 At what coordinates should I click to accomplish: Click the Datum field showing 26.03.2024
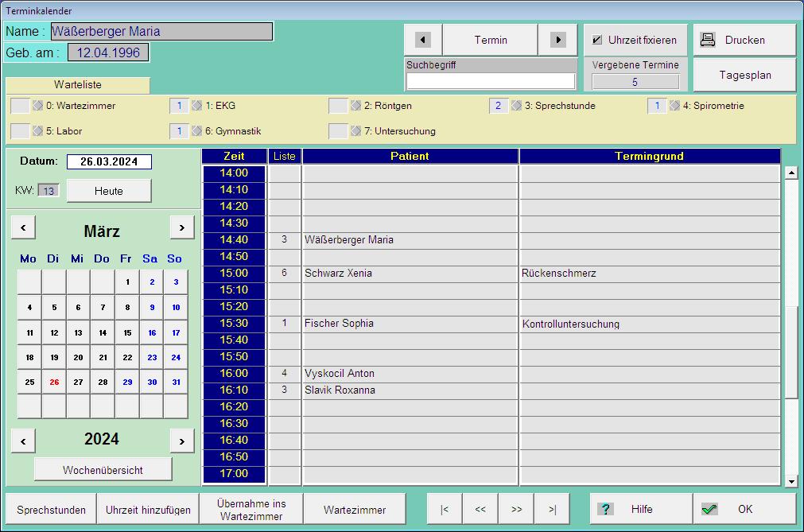click(x=109, y=162)
